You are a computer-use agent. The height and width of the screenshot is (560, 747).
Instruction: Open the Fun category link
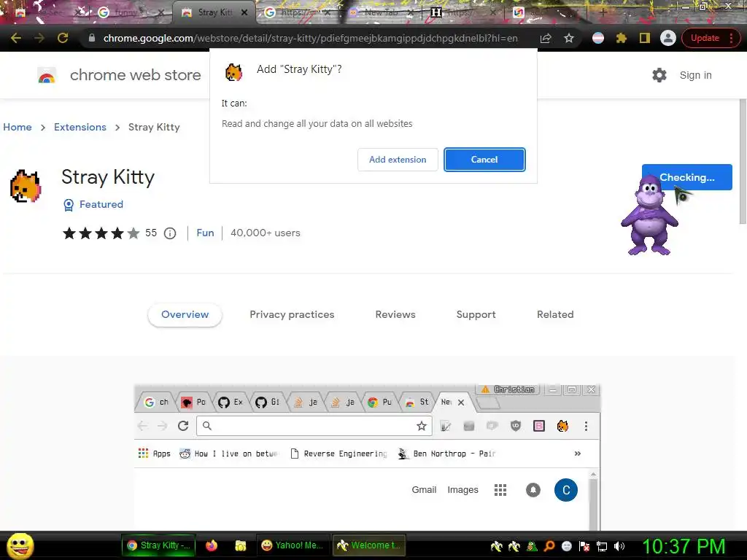coord(205,233)
